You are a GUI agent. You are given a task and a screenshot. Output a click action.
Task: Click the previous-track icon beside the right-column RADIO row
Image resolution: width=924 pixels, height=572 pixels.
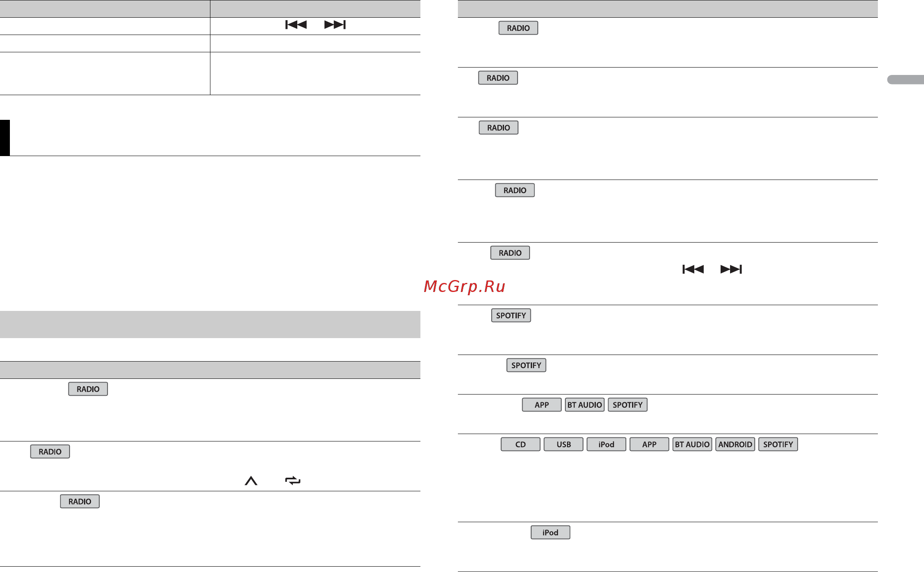(x=693, y=269)
